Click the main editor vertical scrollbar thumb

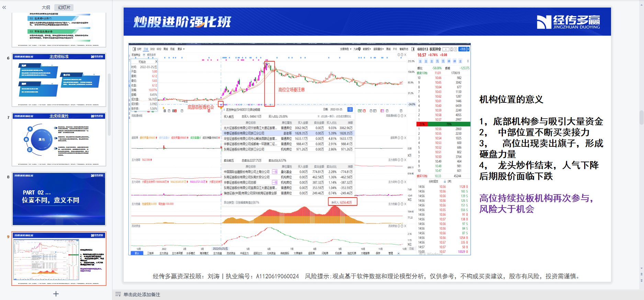[641, 118]
